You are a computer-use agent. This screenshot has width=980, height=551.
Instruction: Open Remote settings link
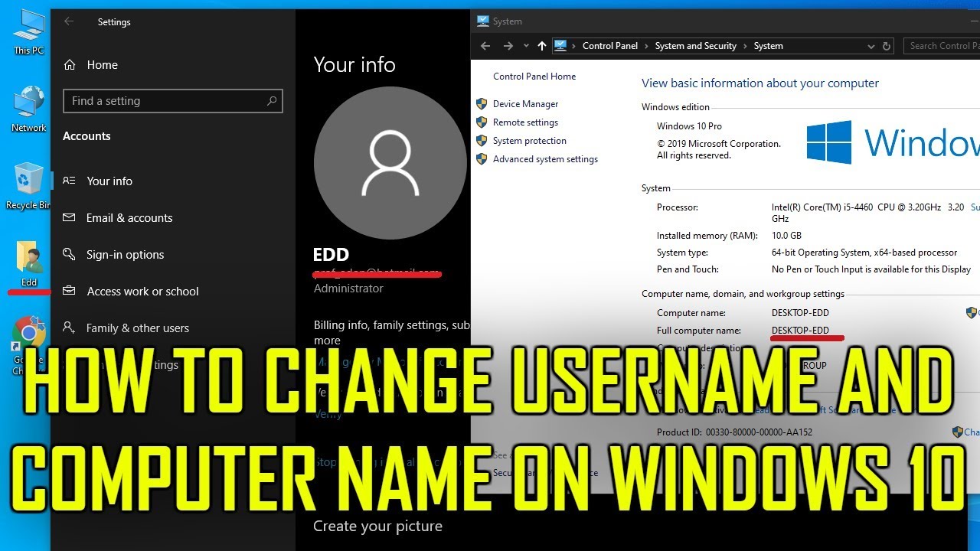(525, 122)
